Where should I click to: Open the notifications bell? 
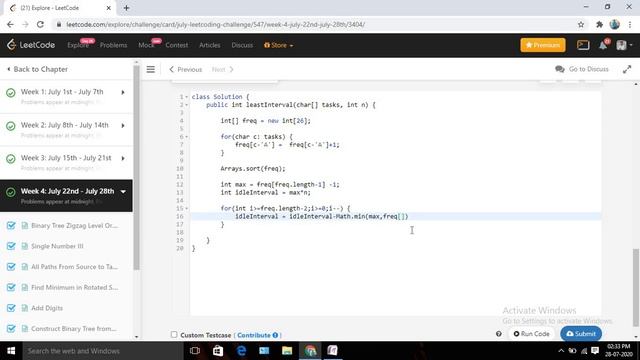[x=603, y=45]
